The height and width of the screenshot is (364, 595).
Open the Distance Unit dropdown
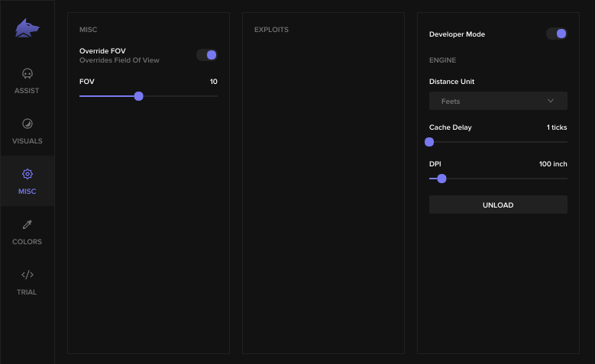coord(498,101)
